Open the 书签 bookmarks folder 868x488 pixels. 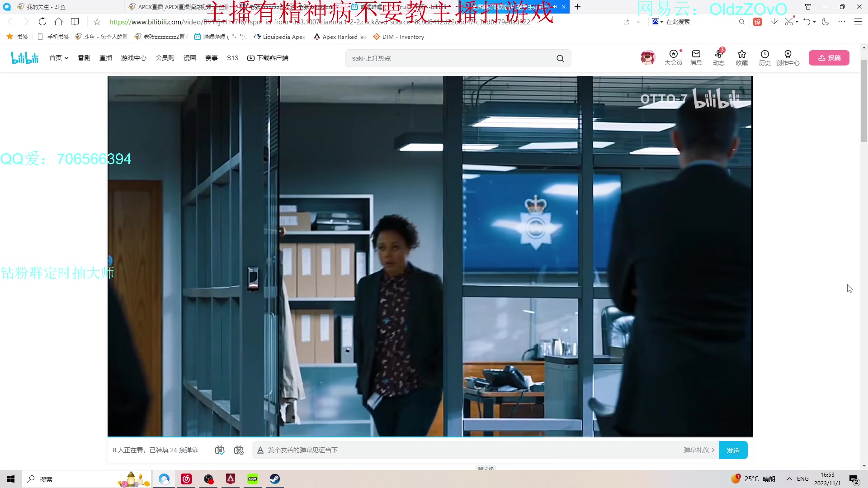point(17,37)
